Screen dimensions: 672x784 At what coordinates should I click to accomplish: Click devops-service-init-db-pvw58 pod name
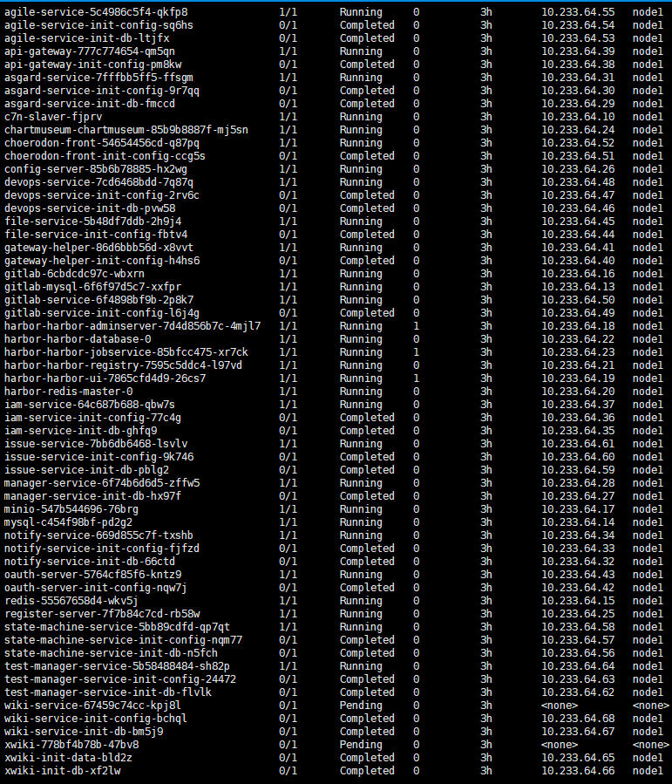click(90, 208)
